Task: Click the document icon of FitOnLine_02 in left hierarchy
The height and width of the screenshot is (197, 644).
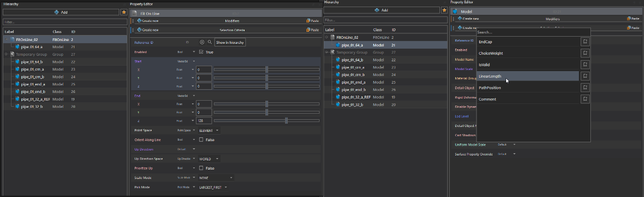Action: point(12,40)
